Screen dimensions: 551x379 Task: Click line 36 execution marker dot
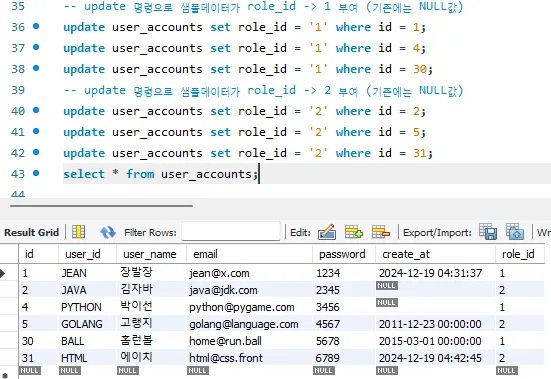click(36, 26)
